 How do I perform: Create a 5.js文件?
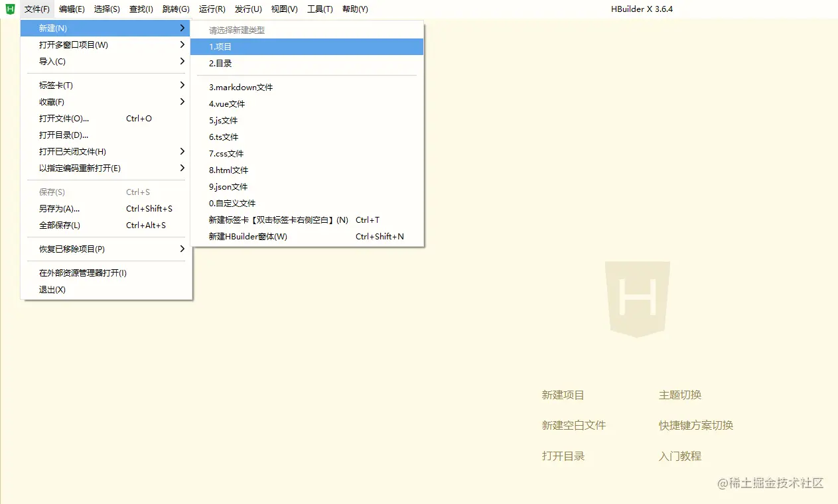point(307,121)
